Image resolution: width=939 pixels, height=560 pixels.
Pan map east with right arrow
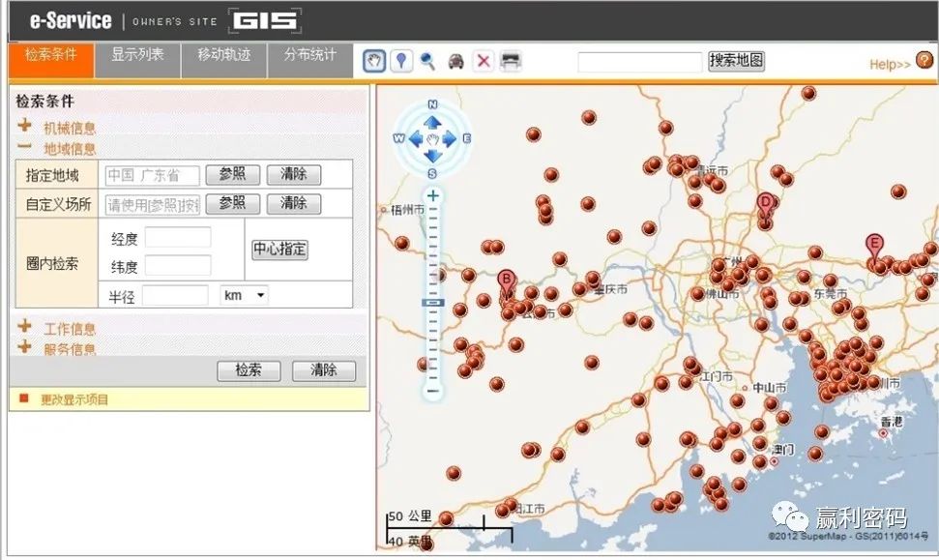click(451, 139)
